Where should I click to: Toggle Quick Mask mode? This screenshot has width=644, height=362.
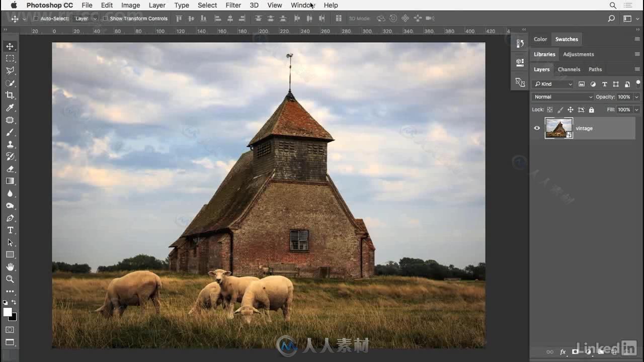click(10, 330)
